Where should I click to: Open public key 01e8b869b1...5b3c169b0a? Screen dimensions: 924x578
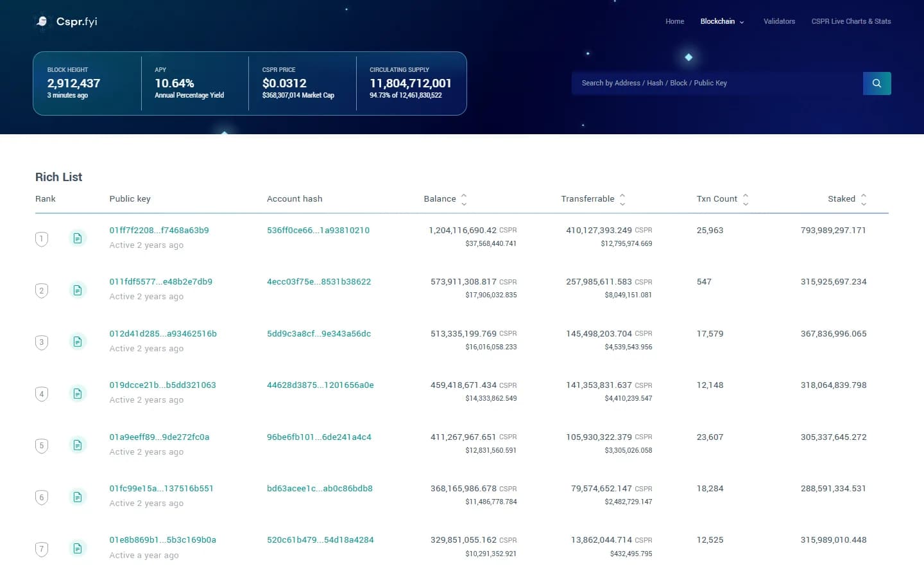coord(162,539)
